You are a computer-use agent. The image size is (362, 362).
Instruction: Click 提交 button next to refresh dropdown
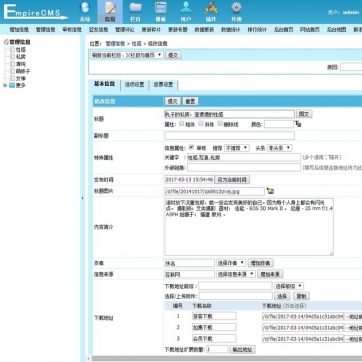pyautogui.click(x=173, y=55)
